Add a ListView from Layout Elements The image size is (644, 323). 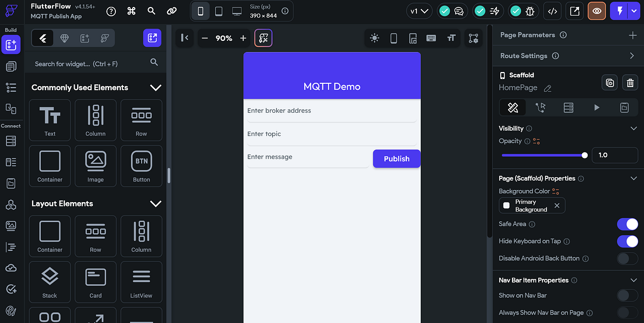[x=141, y=282]
